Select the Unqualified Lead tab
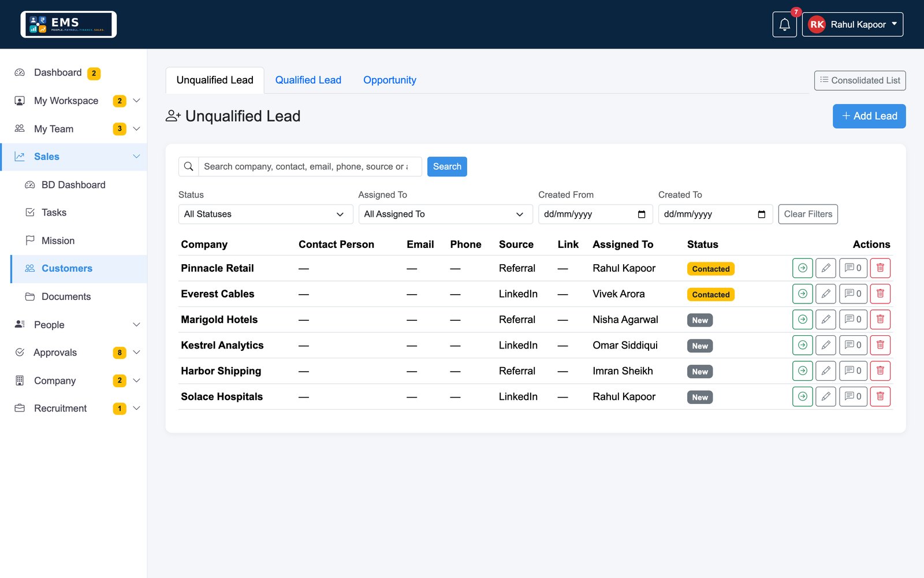This screenshot has height=578, width=924. pyautogui.click(x=215, y=80)
